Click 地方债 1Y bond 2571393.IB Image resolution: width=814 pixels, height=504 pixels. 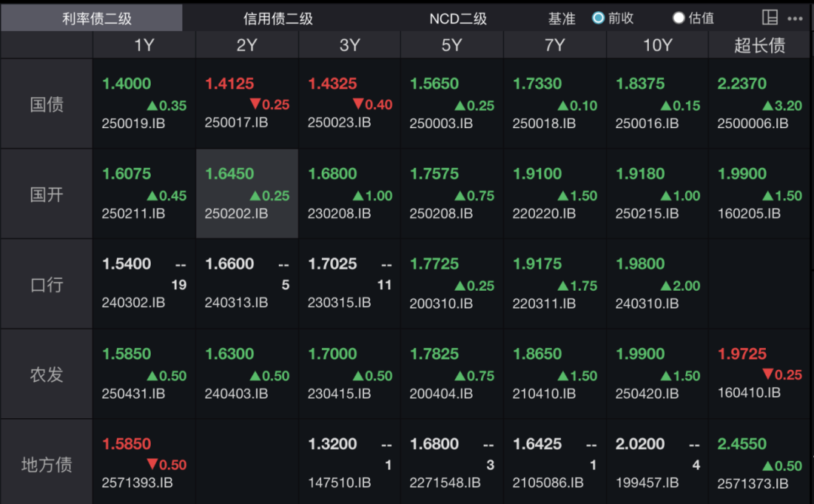(144, 463)
